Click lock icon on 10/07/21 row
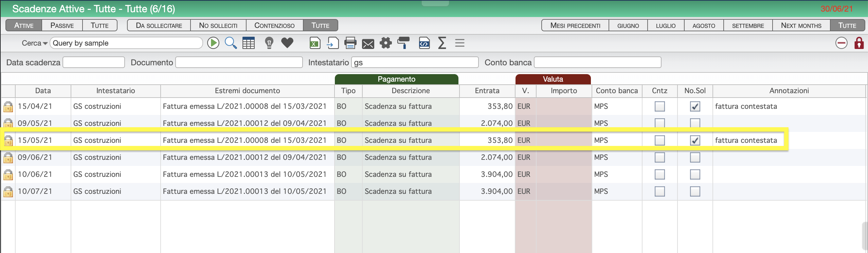 [8, 191]
